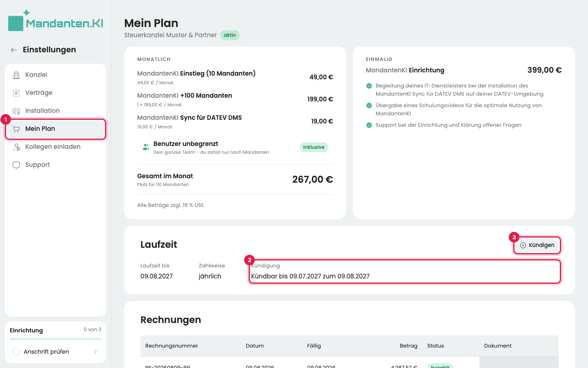Open the Verträge settings page
The height and width of the screenshot is (368, 588).
(x=56, y=93)
